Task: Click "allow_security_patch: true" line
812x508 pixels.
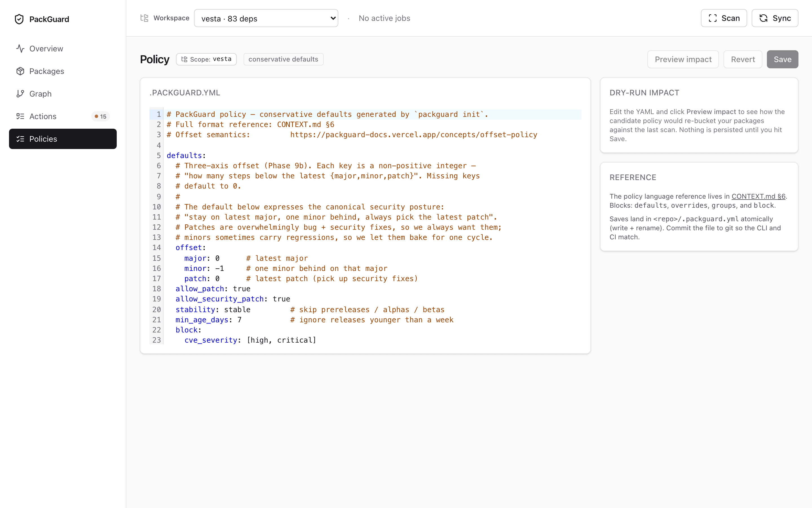Action: pos(233,299)
